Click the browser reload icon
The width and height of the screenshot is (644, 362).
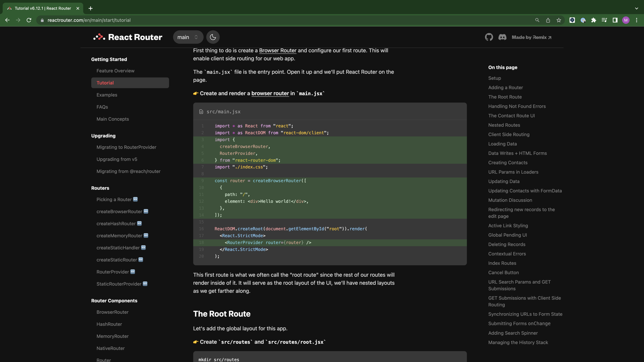(29, 20)
